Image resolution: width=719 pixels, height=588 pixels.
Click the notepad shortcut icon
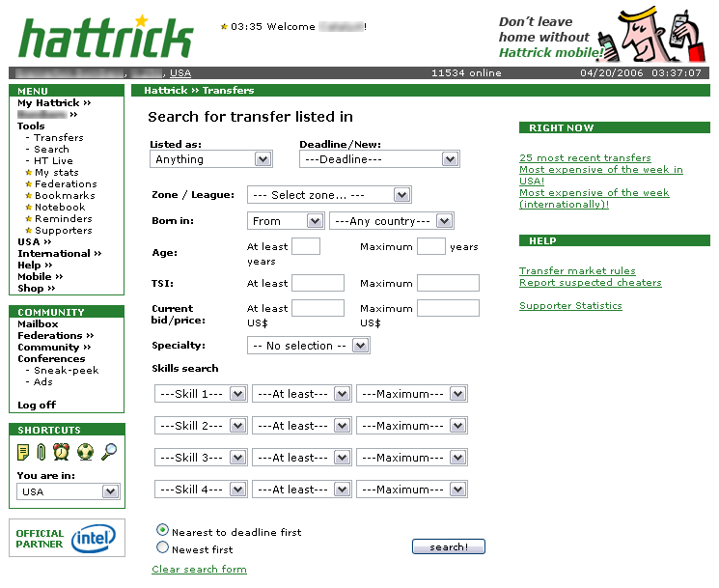point(24,452)
